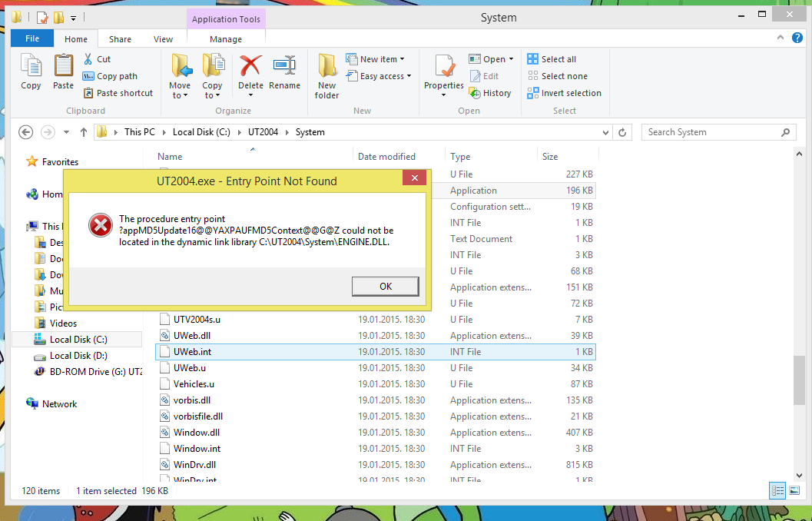Cut the selected item using the scissors
Image resolution: width=812 pixels, height=521 pixels.
click(x=97, y=59)
